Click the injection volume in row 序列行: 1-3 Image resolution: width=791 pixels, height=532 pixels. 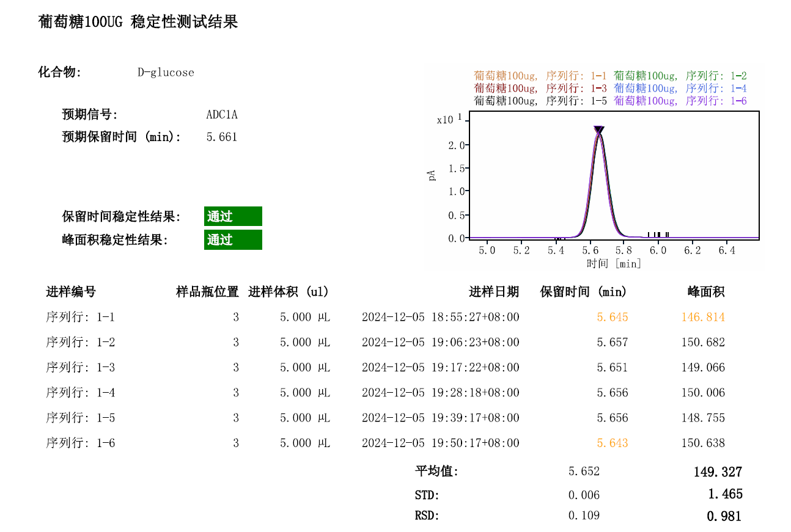pyautogui.click(x=305, y=367)
